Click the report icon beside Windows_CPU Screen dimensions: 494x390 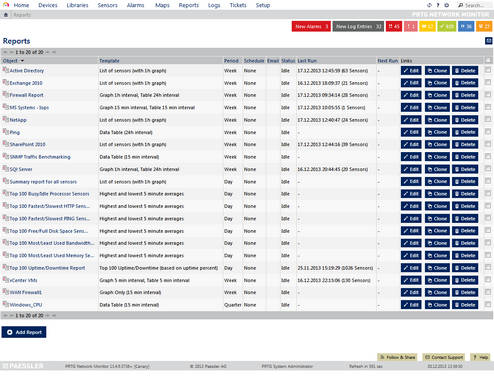tap(6, 304)
